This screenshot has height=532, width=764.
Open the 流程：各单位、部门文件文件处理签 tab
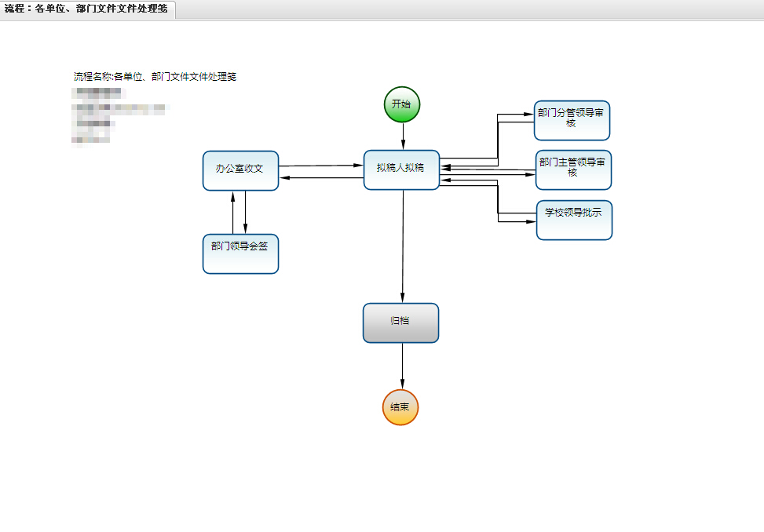[x=86, y=9]
